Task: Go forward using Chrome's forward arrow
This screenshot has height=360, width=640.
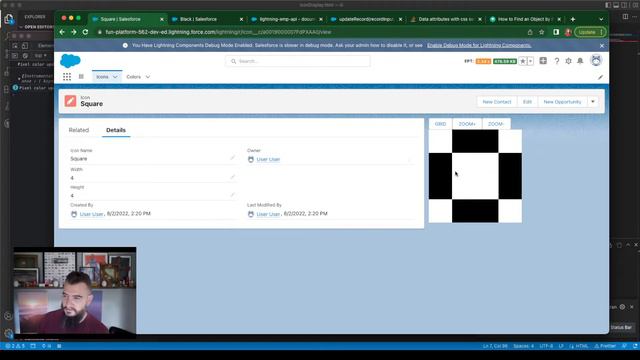Action: tap(73, 32)
